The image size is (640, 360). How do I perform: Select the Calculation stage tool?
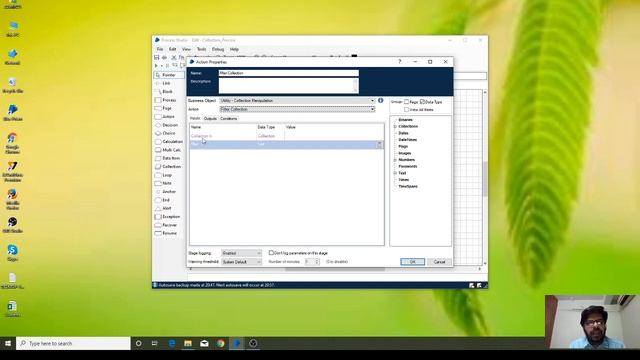pyautogui.click(x=169, y=142)
